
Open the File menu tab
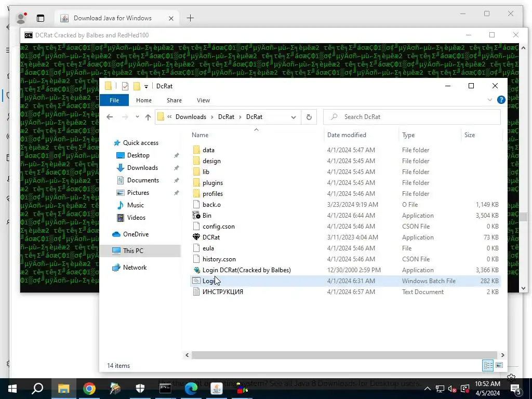(114, 100)
